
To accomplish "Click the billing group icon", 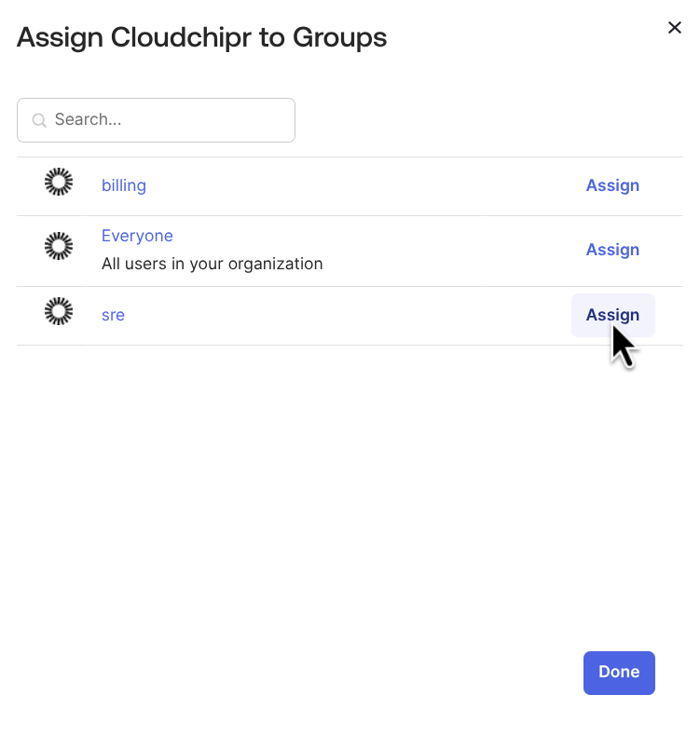I will pyautogui.click(x=59, y=182).
